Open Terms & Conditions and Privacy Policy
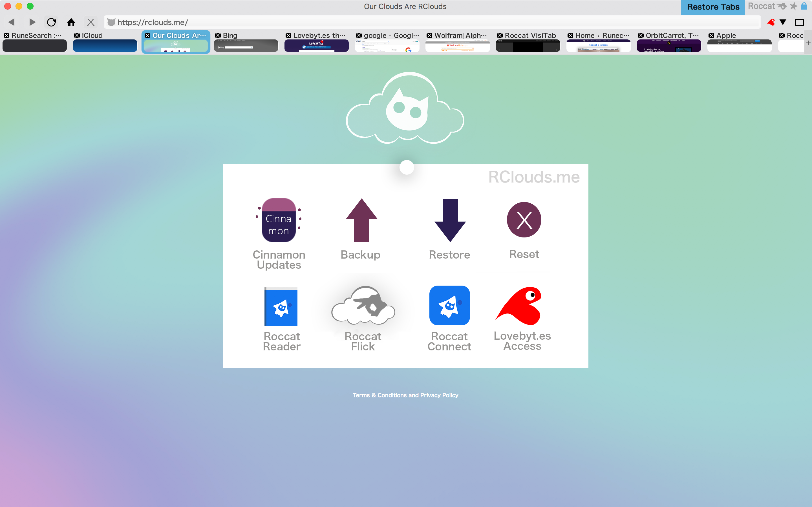Image resolution: width=812 pixels, height=507 pixels. tap(405, 395)
